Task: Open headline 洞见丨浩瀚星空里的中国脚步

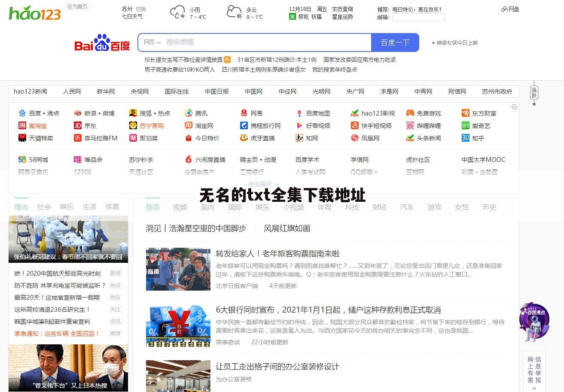Action: pyautogui.click(x=196, y=228)
